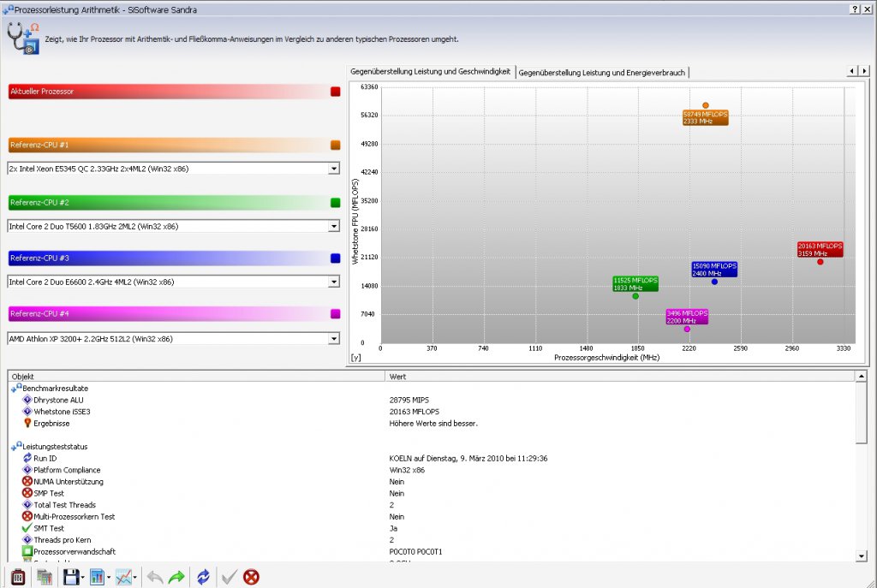Click the Objekt column header
The width and height of the screenshot is (877, 588).
coord(196,376)
